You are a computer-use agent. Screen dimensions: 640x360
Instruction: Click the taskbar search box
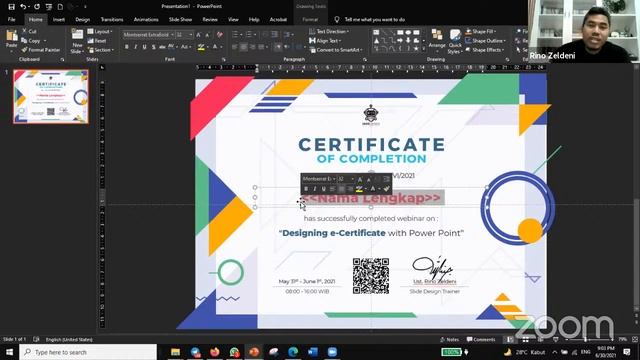point(88,352)
